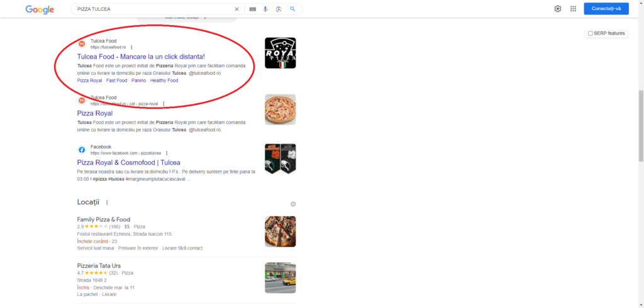Start voice search with microphone
644x308 pixels.
click(x=265, y=9)
